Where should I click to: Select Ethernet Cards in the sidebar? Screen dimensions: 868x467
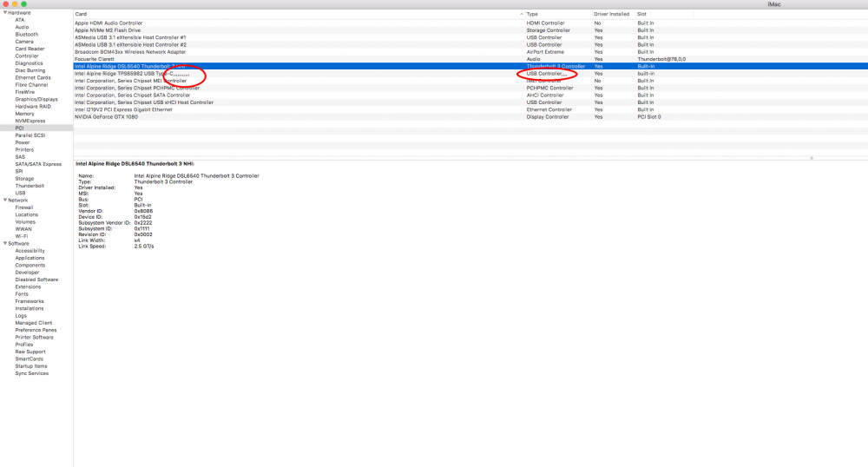coord(33,77)
